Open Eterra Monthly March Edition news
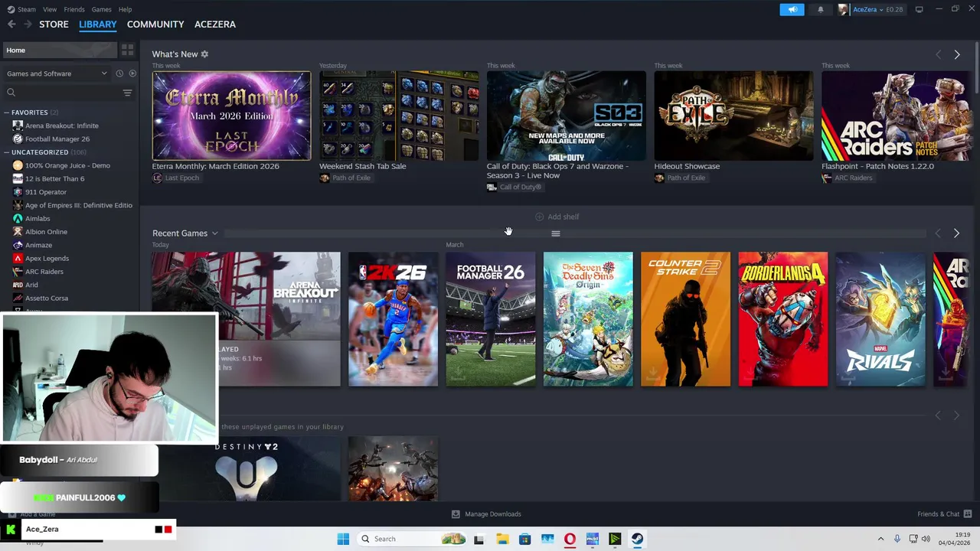Image resolution: width=980 pixels, height=551 pixels. (231, 116)
